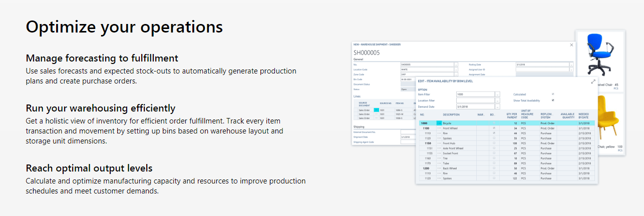
Task: Open the ellipsis menu on the Back Wheel row
Action: tap(439, 168)
